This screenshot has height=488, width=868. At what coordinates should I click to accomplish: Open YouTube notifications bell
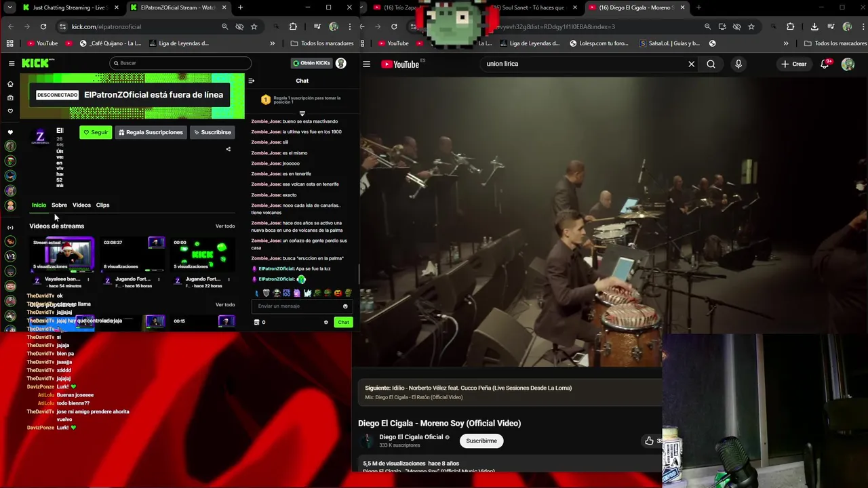pos(825,64)
